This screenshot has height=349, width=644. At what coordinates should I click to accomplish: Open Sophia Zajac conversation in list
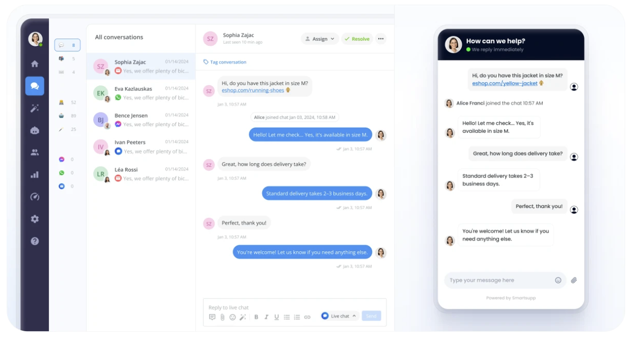coord(141,66)
